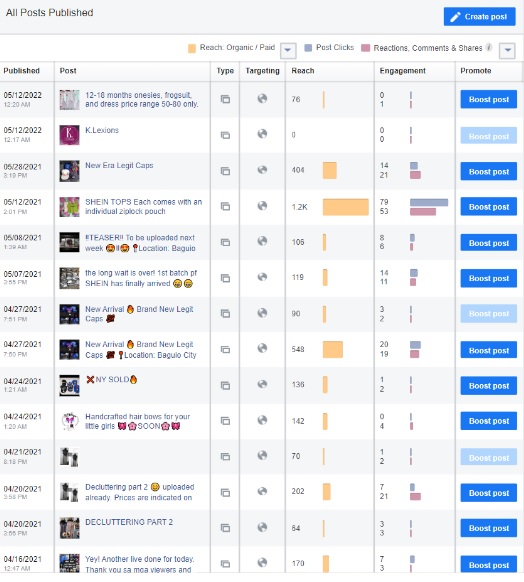Click the post type icon for 12-18 months onesies

coord(225,99)
